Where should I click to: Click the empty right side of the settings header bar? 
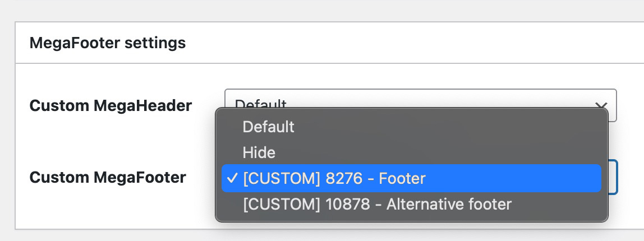tap(449, 43)
